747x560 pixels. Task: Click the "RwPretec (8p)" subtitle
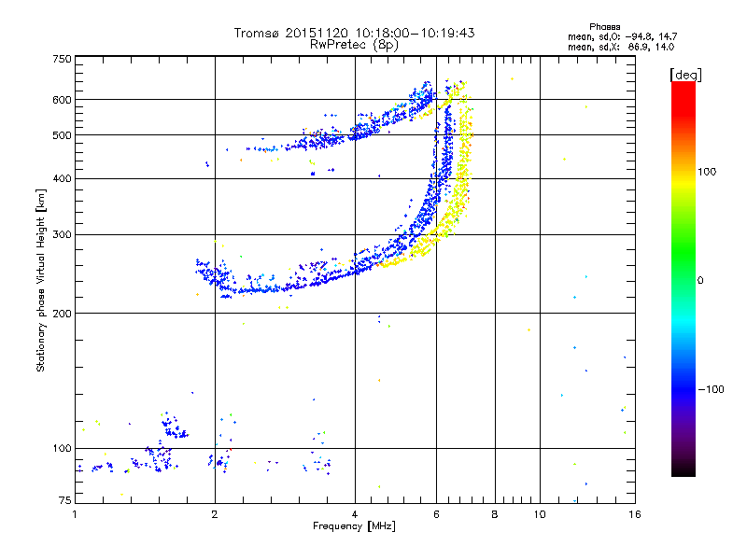click(354, 45)
